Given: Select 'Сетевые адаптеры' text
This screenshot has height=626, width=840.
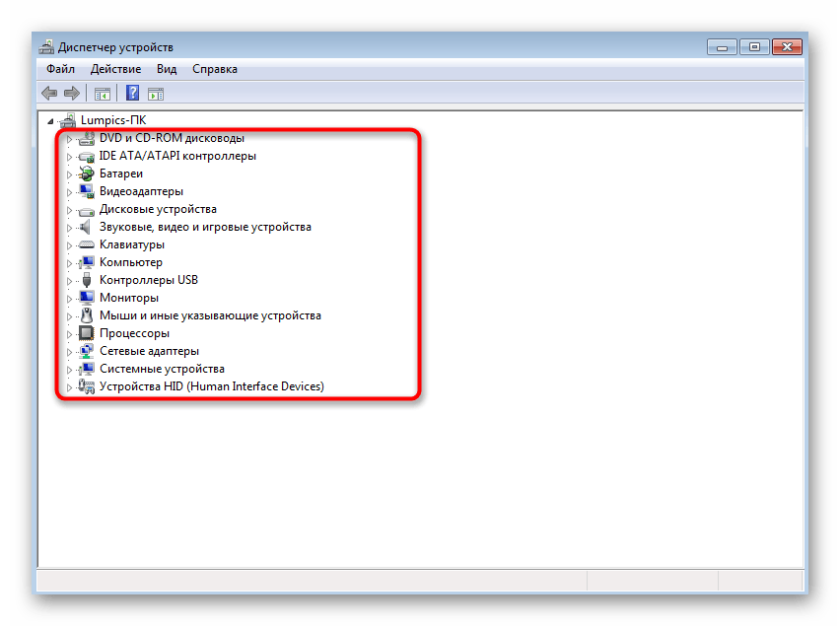Looking at the screenshot, I should (150, 351).
